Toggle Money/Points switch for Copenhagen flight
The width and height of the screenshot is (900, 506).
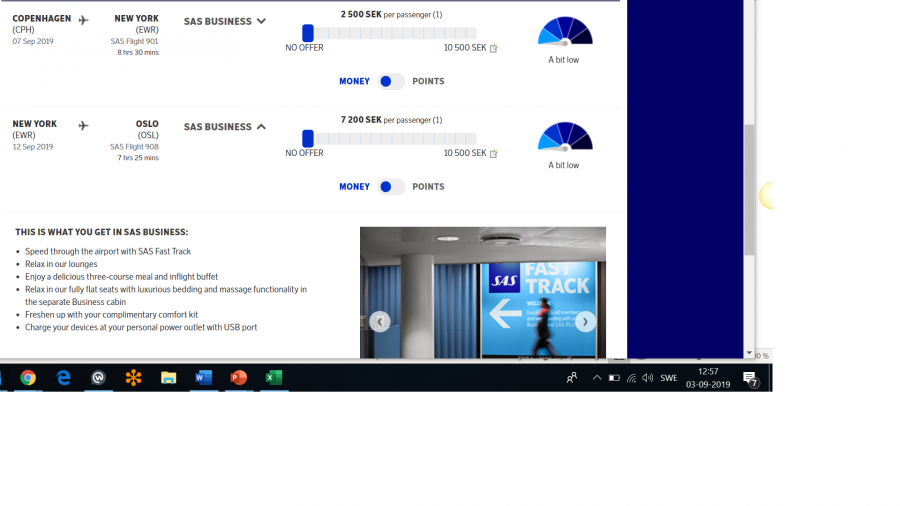(x=391, y=81)
